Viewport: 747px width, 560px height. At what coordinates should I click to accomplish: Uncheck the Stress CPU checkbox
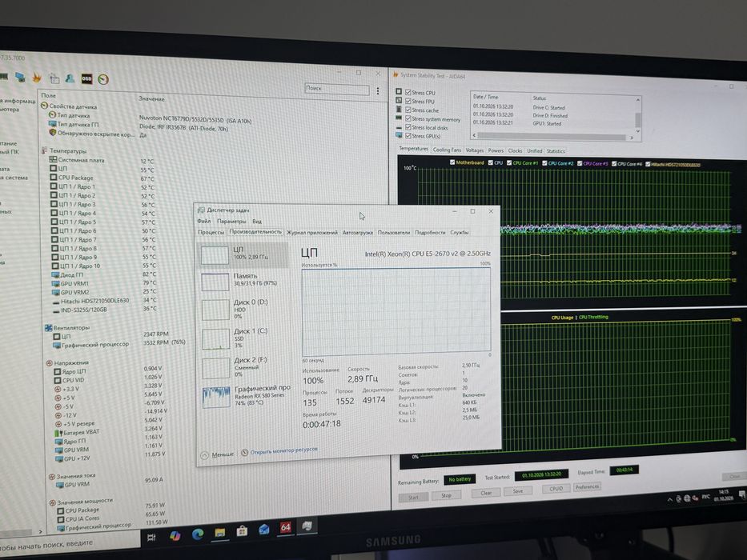click(408, 92)
